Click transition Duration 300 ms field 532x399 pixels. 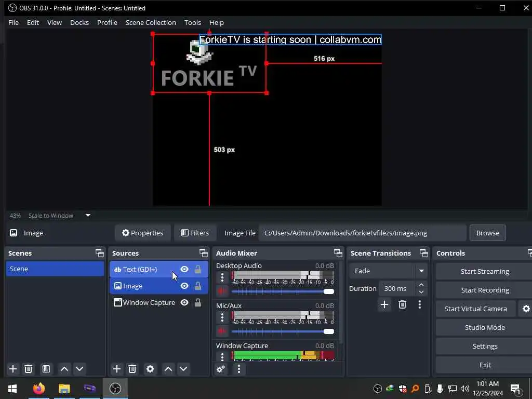pos(396,288)
